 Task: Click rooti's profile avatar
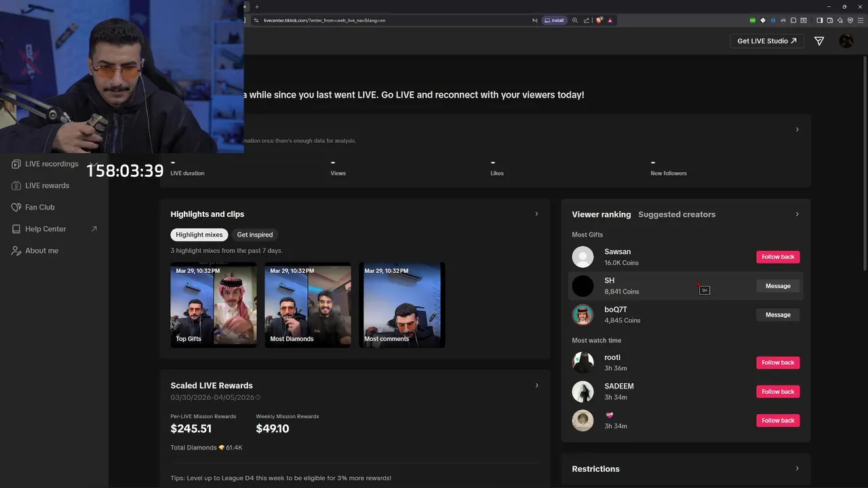(583, 363)
